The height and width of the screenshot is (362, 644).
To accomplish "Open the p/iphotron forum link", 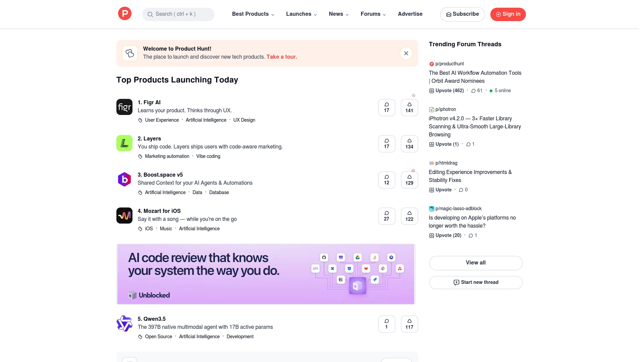I will click(445, 109).
